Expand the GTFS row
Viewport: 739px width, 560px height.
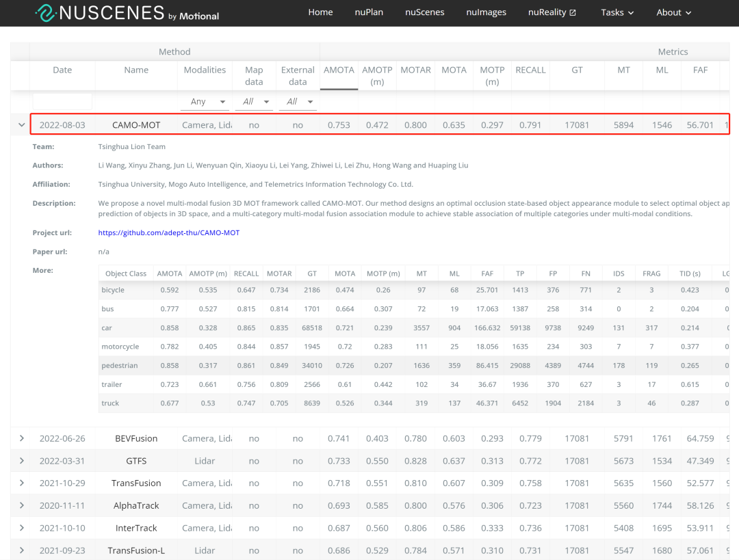[x=21, y=461]
